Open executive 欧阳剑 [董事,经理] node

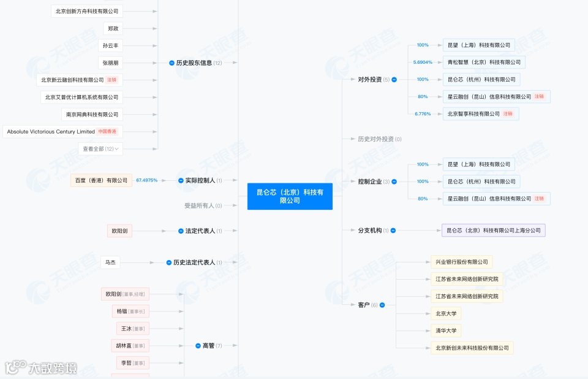[x=125, y=294]
